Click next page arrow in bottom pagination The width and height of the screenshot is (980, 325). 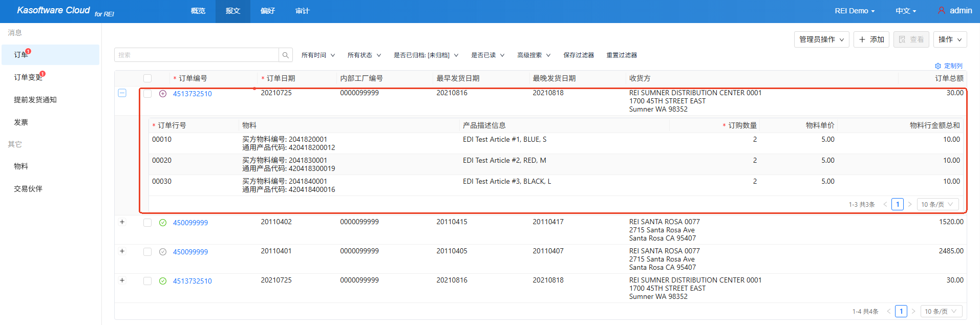pos(913,311)
